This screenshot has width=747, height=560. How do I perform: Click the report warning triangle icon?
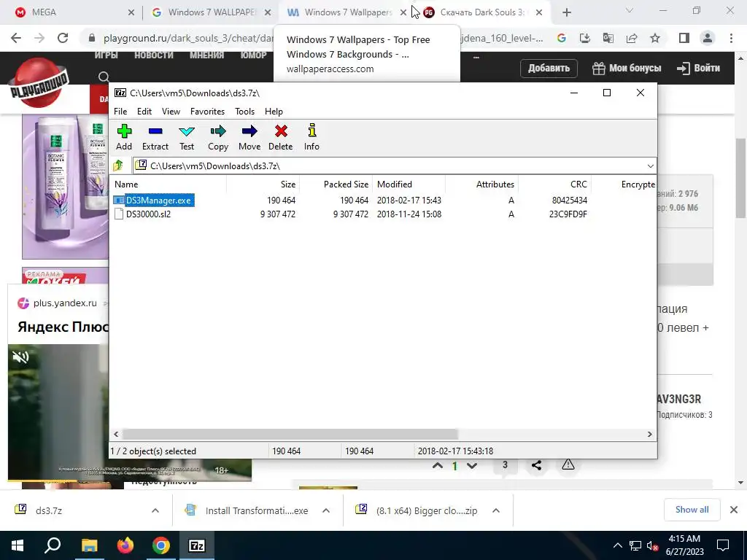(568, 464)
